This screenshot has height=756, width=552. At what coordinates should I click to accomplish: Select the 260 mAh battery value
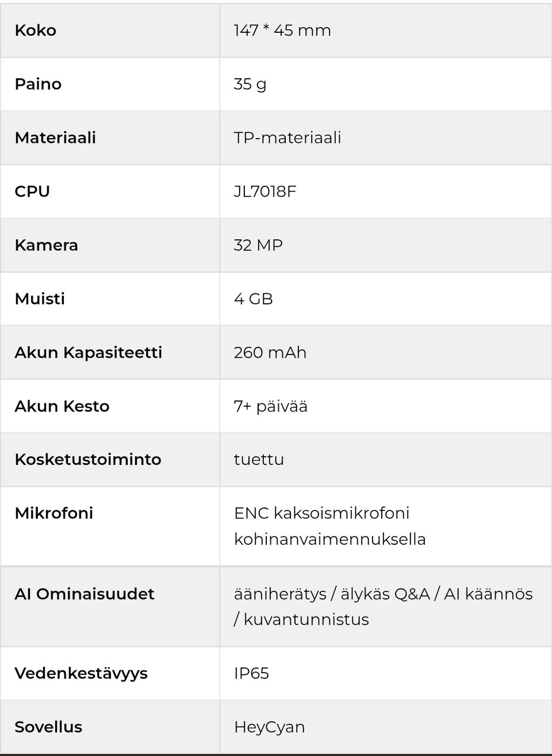tap(270, 352)
